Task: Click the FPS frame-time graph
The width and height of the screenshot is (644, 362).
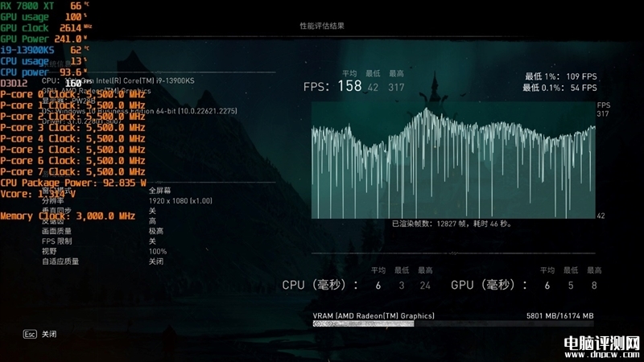Action: pos(453,160)
